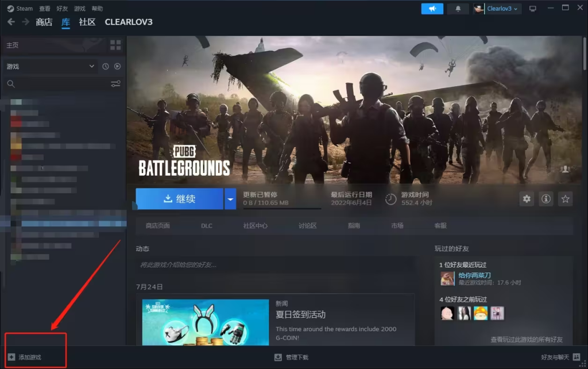Open the CLEARLOV3 profile tab
Viewport: 588px width, 369px height.
click(x=129, y=22)
